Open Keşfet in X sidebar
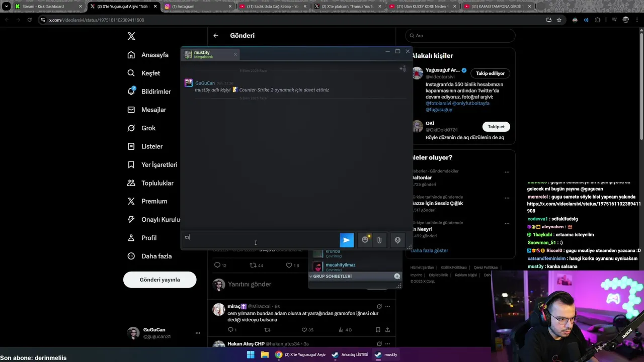The width and height of the screenshot is (644, 362). [x=143, y=73]
